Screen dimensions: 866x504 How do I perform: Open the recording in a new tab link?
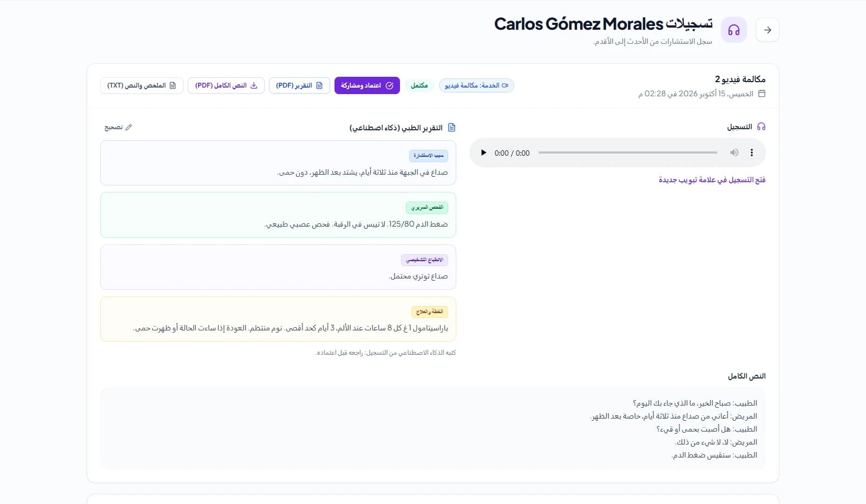[x=712, y=180]
